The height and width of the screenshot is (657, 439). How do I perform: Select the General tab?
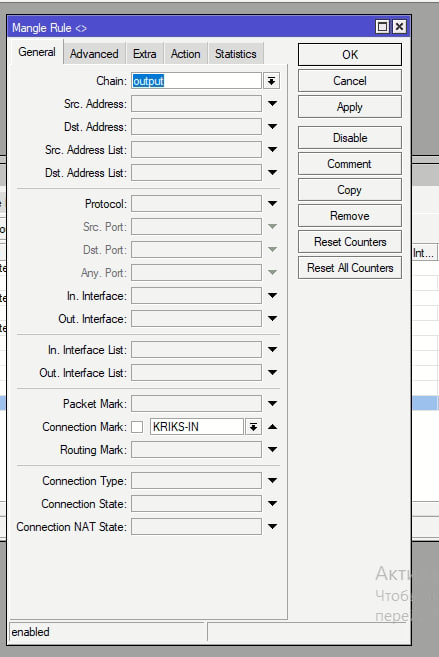[x=37, y=52]
